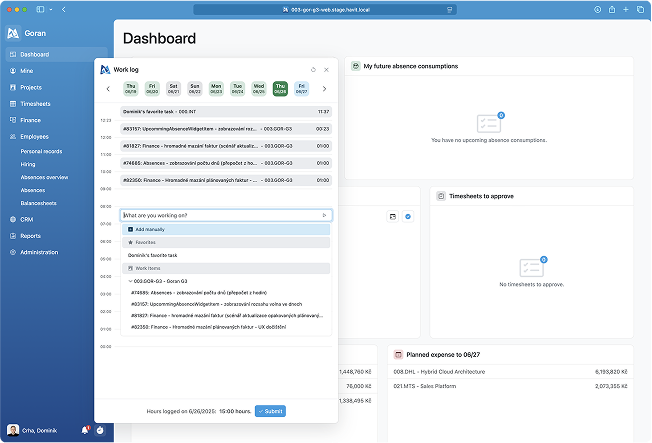Open the work log timer icon
Image resolution: width=652 pixels, height=443 pixels.
tap(100, 430)
